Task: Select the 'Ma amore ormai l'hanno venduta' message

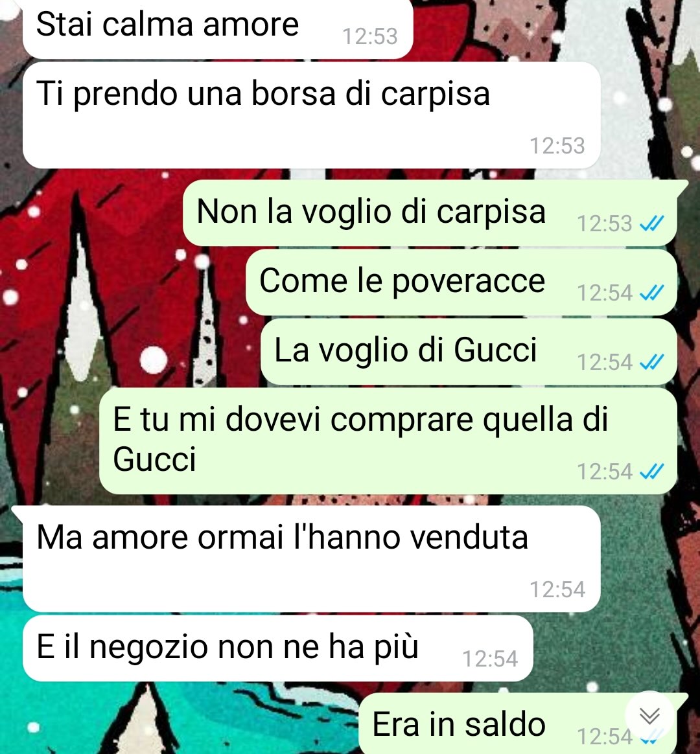Action: pos(312,559)
